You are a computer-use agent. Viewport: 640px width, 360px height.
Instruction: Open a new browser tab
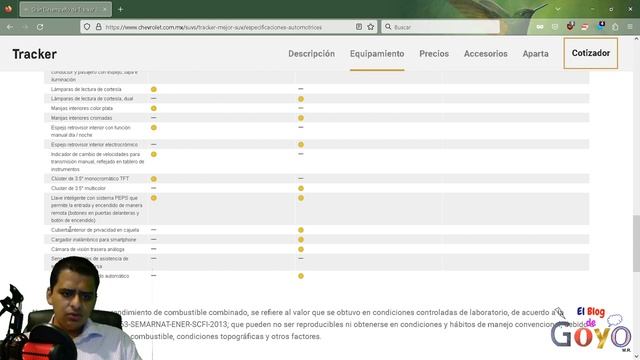(x=120, y=9)
